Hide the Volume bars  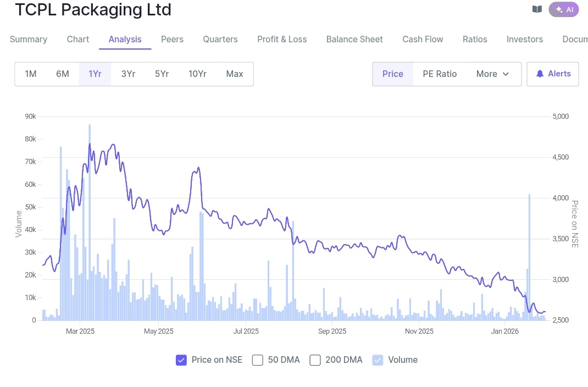pos(378,360)
